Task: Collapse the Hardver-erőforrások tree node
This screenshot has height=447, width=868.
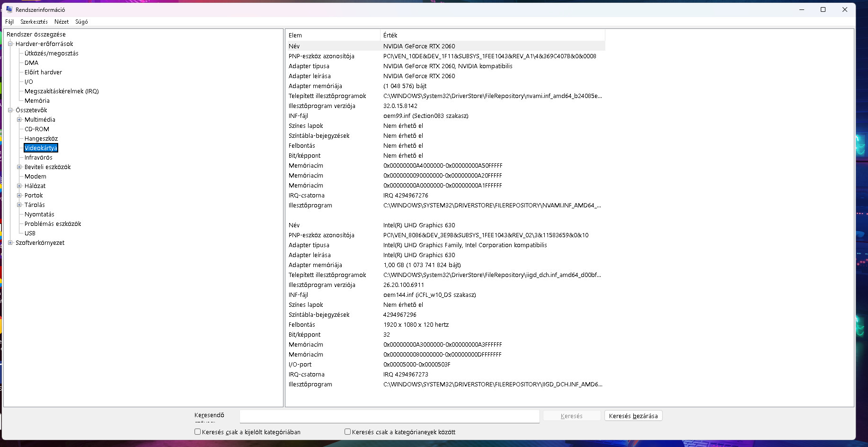Action: click(10, 44)
